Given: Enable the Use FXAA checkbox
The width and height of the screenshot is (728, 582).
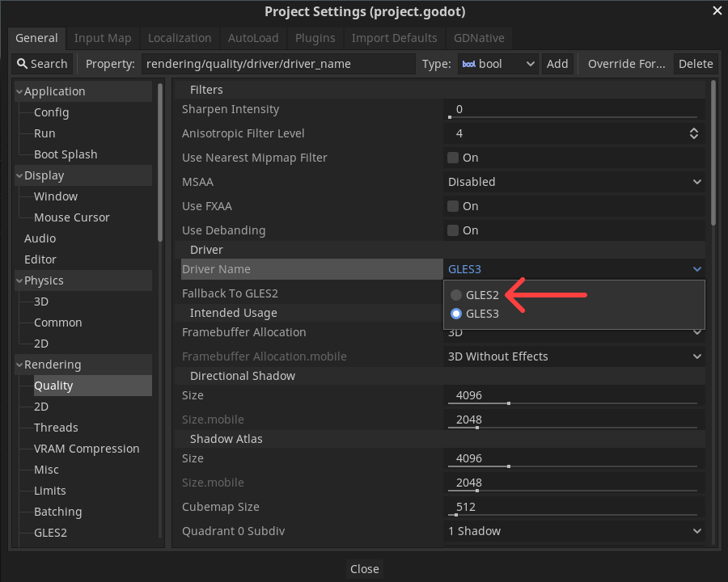Looking at the screenshot, I should [453, 206].
